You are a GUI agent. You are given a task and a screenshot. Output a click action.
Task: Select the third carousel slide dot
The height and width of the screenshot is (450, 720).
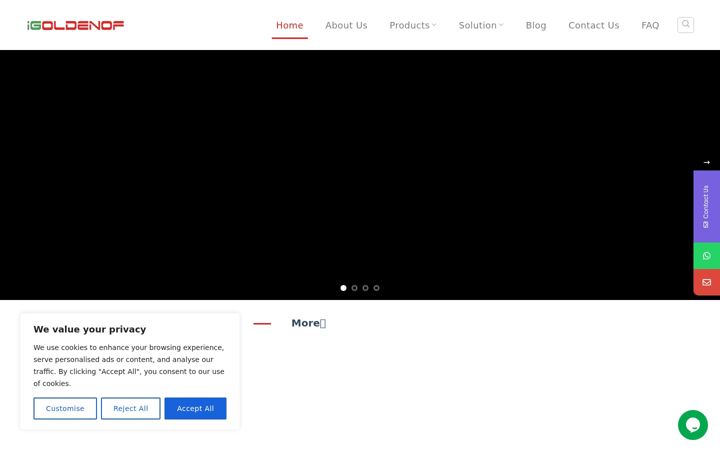click(x=366, y=288)
